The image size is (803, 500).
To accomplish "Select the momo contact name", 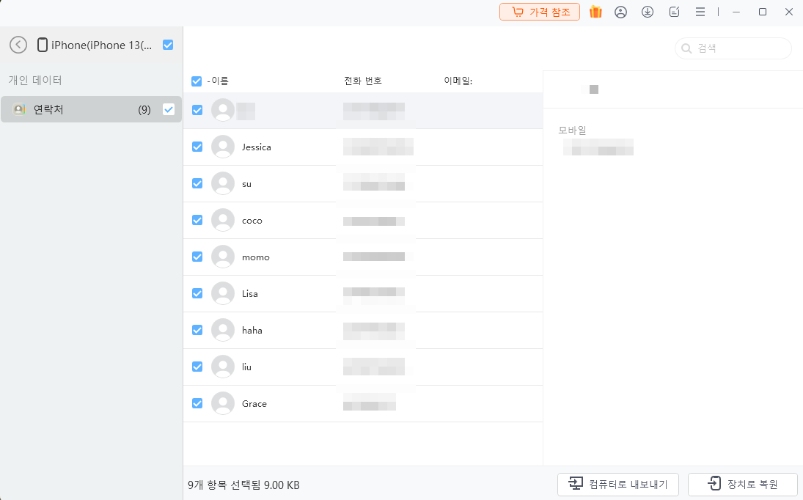I will coord(256,257).
